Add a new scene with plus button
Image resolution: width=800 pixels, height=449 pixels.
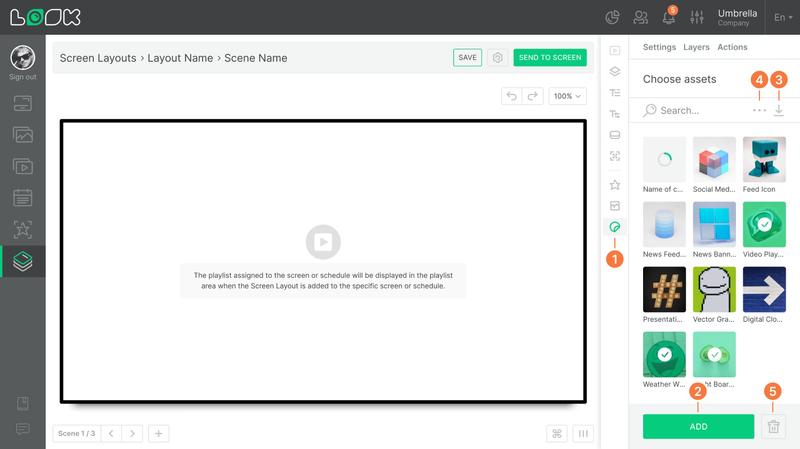click(159, 434)
